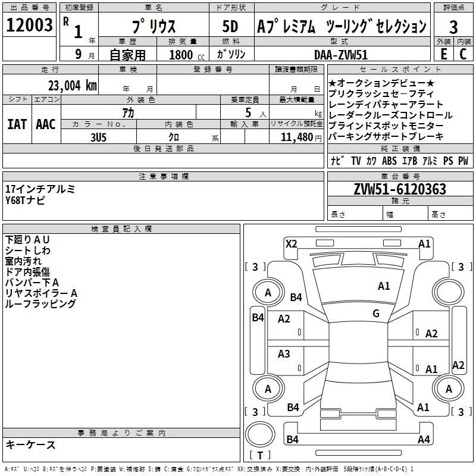Click the ★オークションデビュー★ sales point
476x476 pixels.
(381, 83)
